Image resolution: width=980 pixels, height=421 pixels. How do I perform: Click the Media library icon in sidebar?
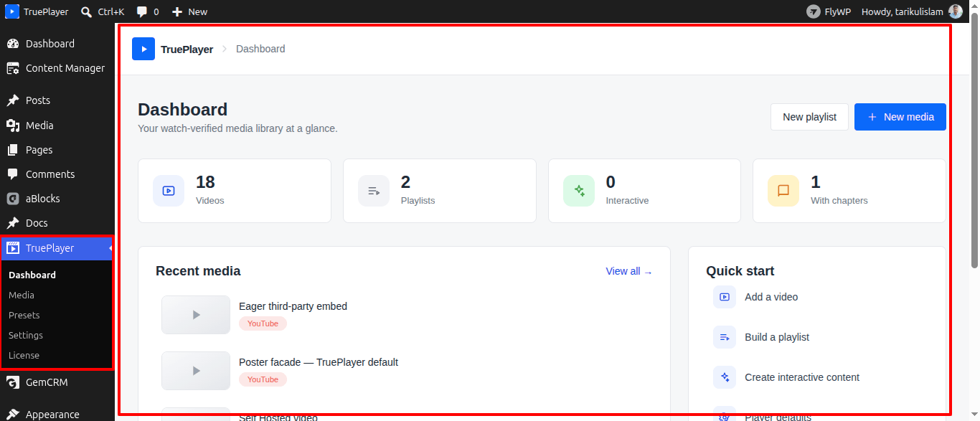13,126
